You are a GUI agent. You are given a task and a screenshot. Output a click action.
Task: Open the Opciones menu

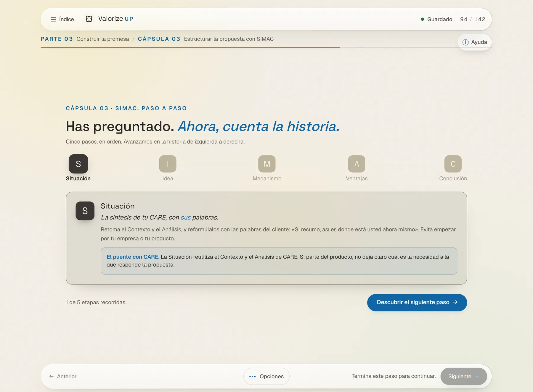pos(266,376)
